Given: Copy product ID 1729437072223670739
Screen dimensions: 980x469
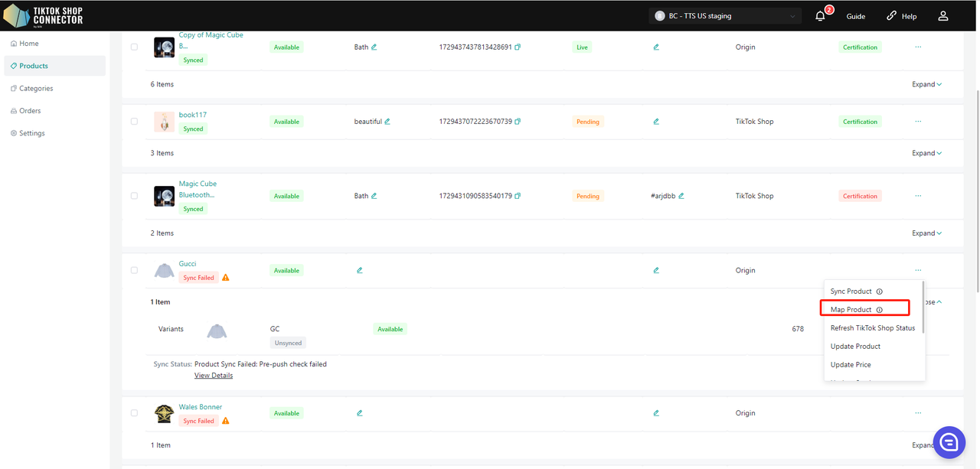Looking at the screenshot, I should [518, 122].
